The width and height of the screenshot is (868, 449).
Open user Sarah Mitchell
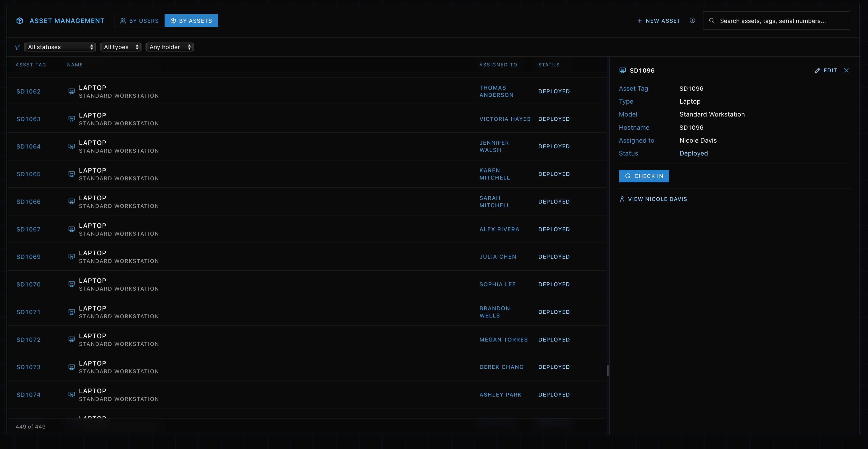tap(495, 202)
